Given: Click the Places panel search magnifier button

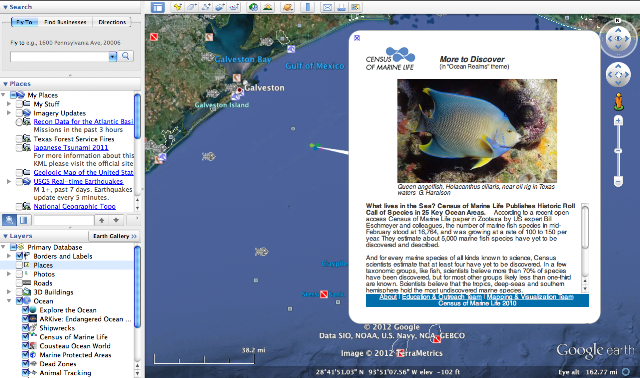Looking at the screenshot, I should (x=9, y=220).
